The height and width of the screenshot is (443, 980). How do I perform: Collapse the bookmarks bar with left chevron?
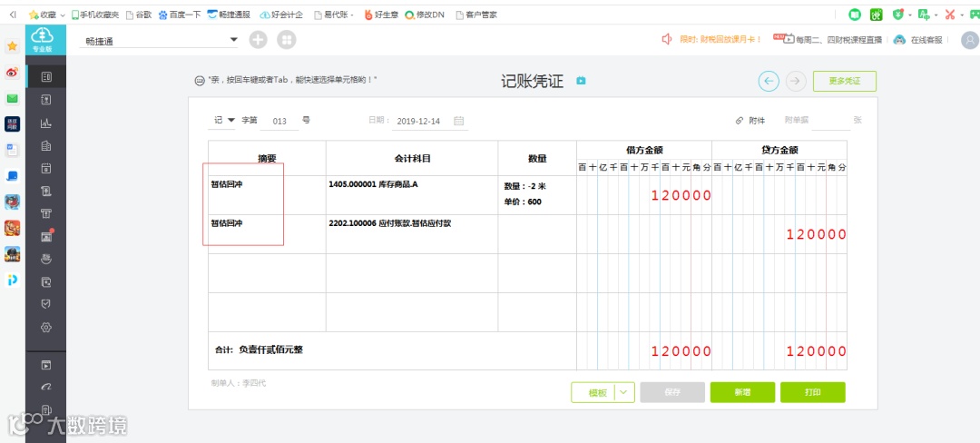[13, 15]
